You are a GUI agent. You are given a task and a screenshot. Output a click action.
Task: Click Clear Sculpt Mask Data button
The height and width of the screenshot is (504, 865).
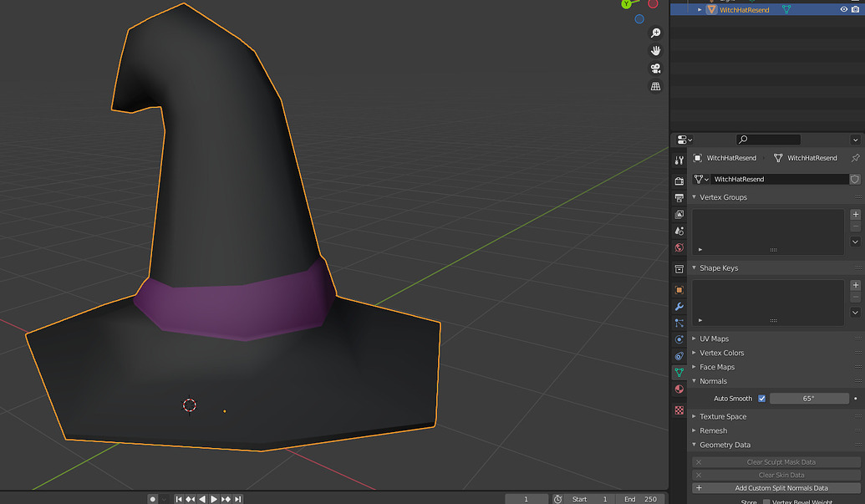point(776,462)
